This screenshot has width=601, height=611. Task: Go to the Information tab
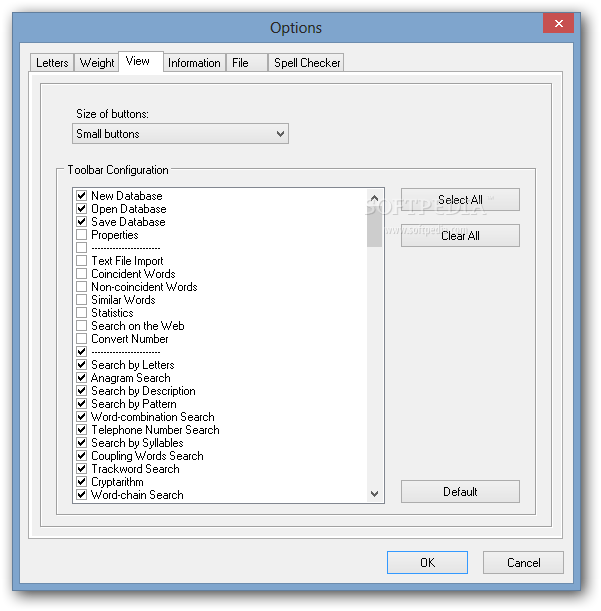point(194,63)
